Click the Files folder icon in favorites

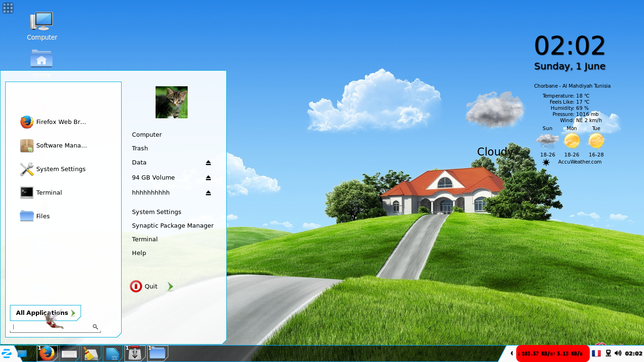click(27, 216)
